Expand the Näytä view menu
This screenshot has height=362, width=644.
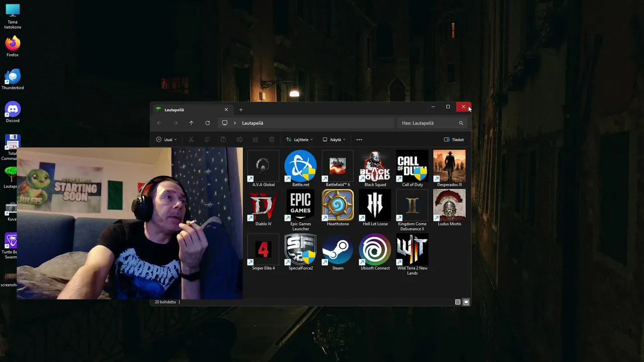pyautogui.click(x=334, y=140)
